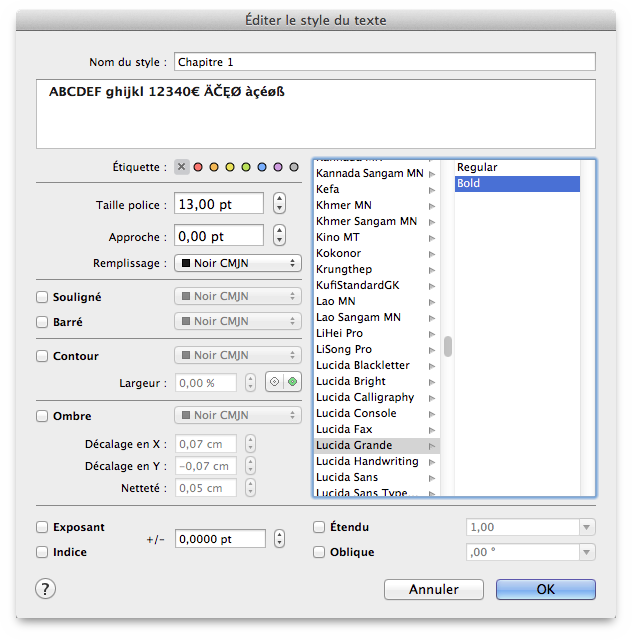This screenshot has width=632, height=640.
Task: Choose Lucida Console in font list
Action: pyautogui.click(x=356, y=413)
